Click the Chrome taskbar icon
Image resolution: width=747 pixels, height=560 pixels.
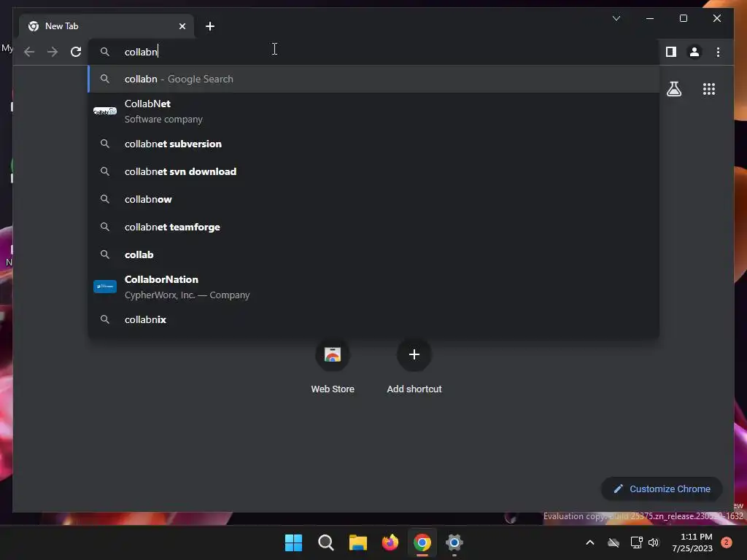click(422, 542)
